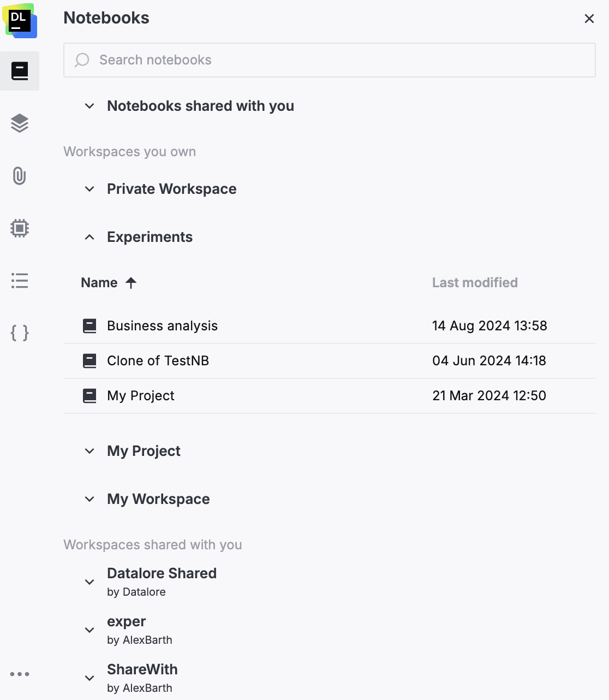The width and height of the screenshot is (609, 700).
Task: Expand the Private Workspace section
Action: (89, 189)
